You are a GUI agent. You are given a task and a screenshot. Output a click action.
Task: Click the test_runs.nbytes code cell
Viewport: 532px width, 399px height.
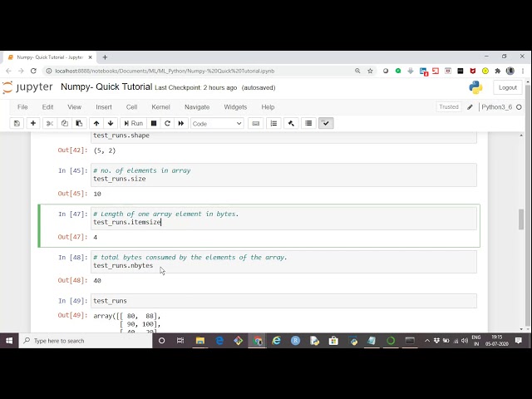click(x=283, y=262)
